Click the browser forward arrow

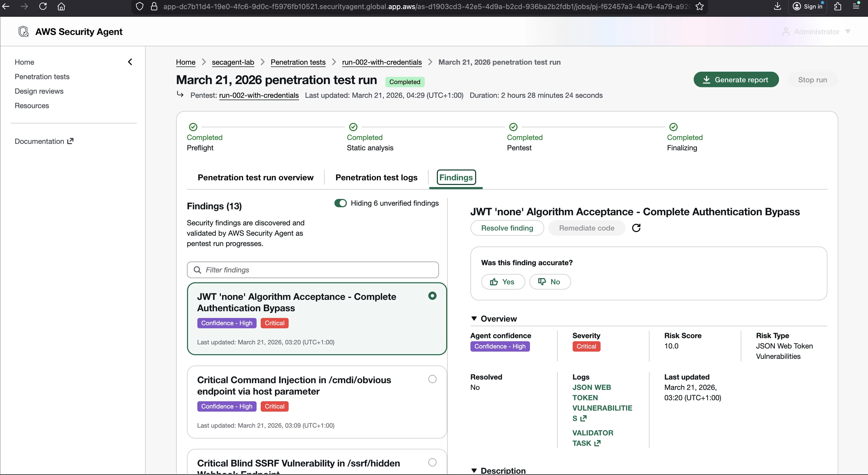tap(24, 6)
